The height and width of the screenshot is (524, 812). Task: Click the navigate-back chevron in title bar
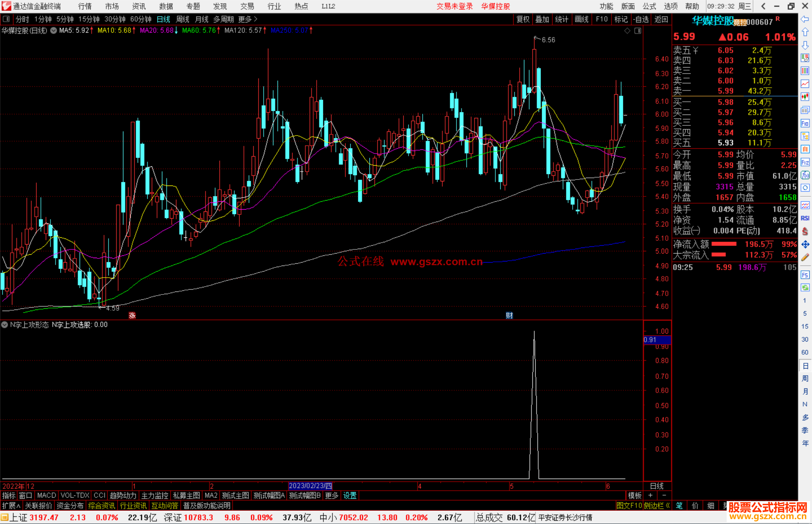(x=763, y=6)
